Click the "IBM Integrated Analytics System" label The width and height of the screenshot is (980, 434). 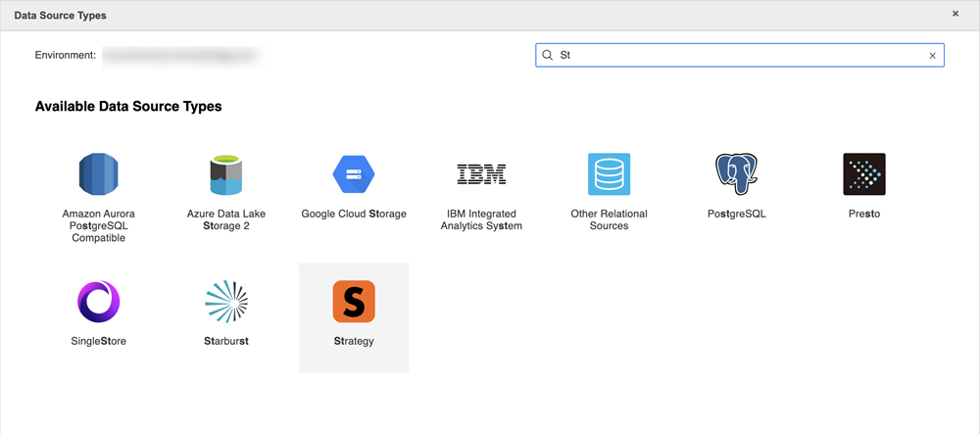481,220
